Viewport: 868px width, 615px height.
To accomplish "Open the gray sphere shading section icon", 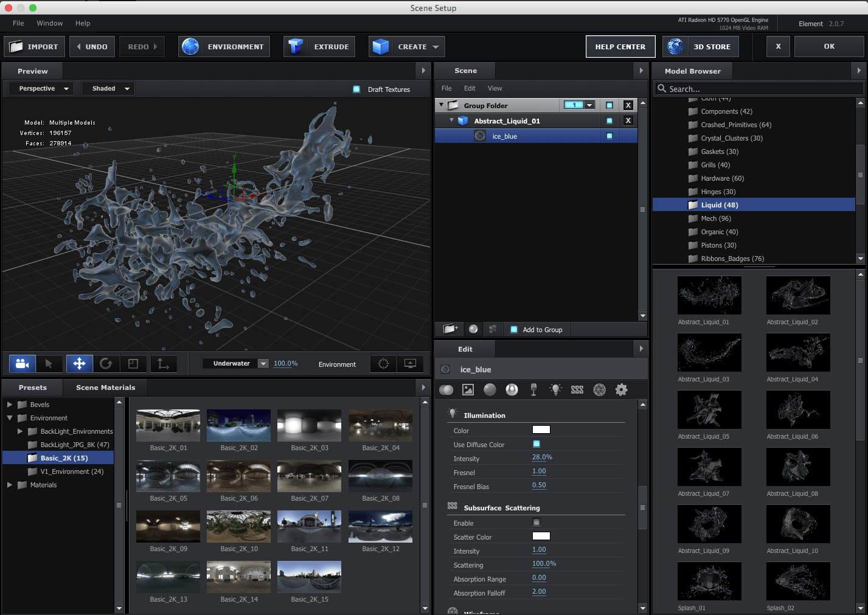I will (490, 390).
